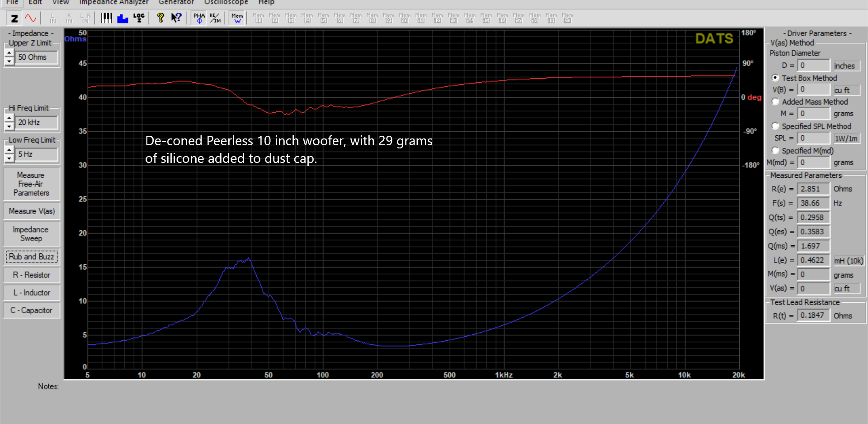Click the Measure V(as) button

[x=32, y=211]
